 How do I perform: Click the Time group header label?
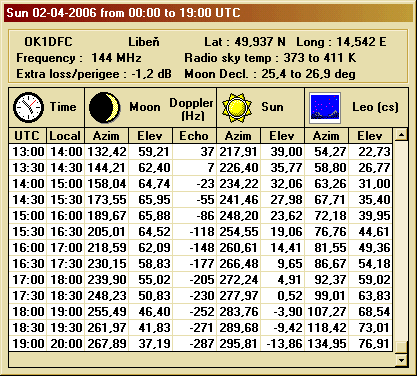(63, 107)
